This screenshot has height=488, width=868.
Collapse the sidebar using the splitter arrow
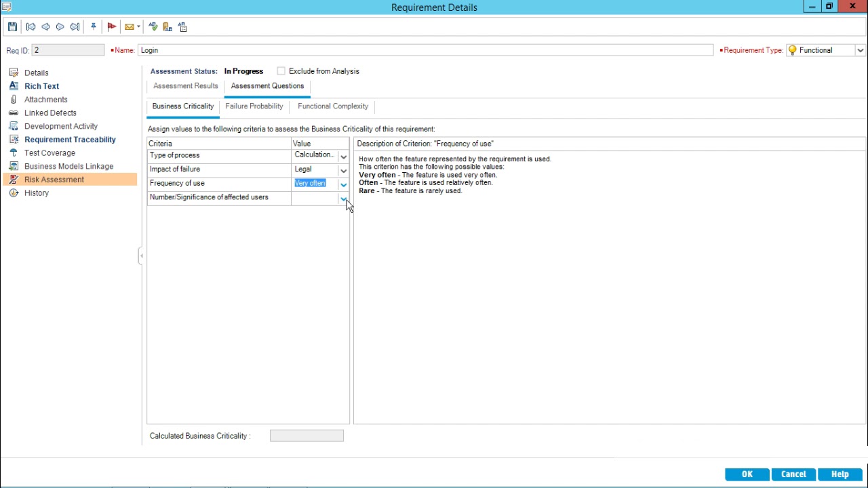pyautogui.click(x=141, y=256)
